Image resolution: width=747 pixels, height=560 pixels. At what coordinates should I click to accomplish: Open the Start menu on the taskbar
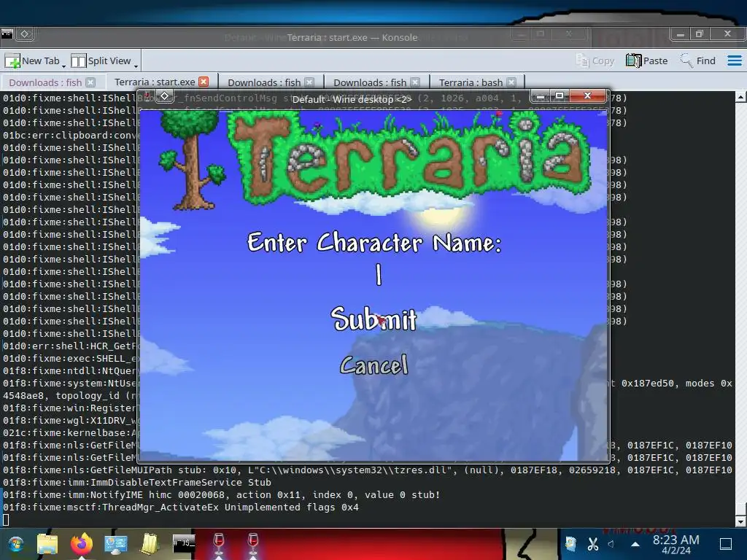pos(15,544)
